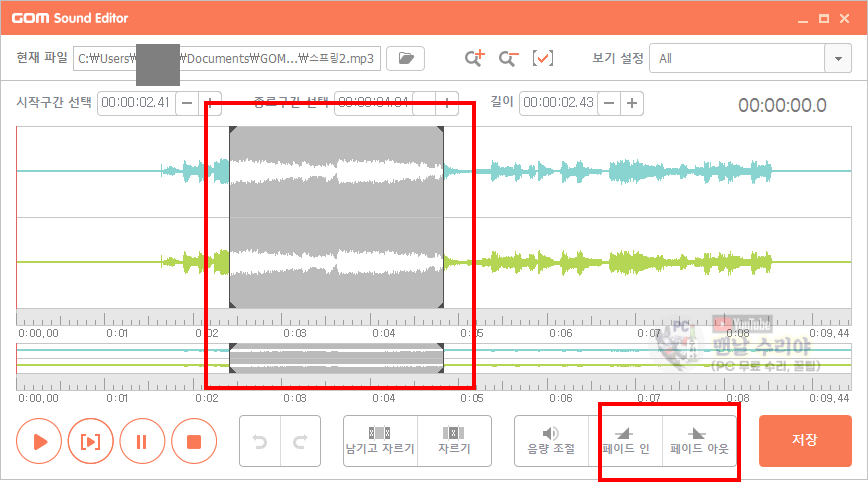Click the 0:06 mark on main ruler

[560, 333]
